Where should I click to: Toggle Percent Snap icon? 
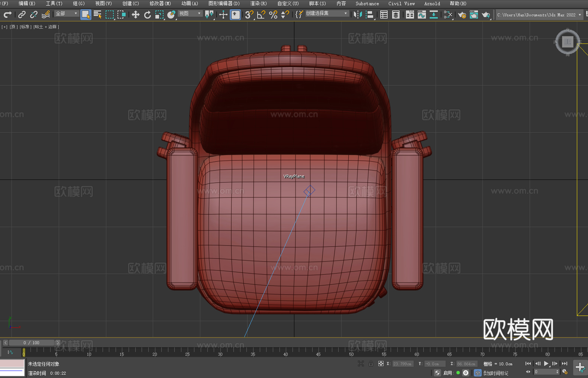[273, 14]
